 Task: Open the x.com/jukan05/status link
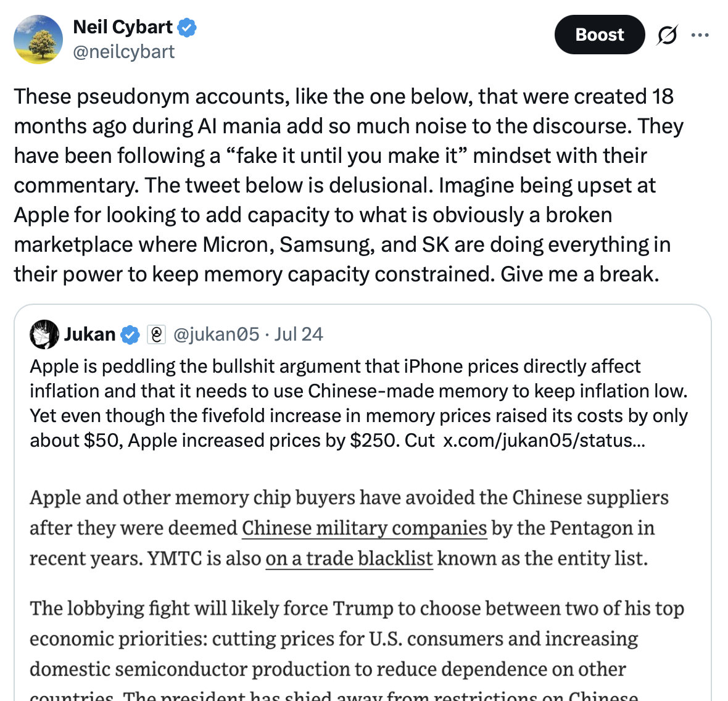pyautogui.click(x=544, y=440)
